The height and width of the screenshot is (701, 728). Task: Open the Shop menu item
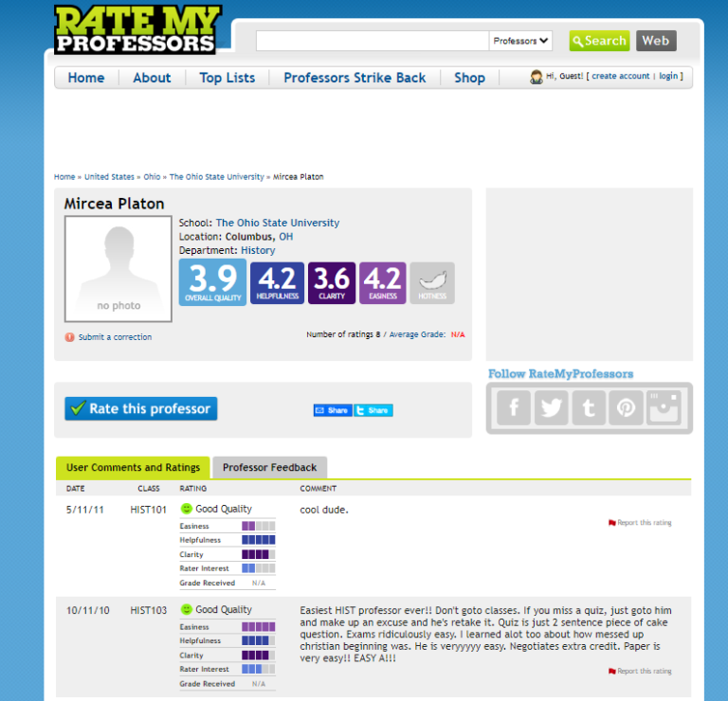pyautogui.click(x=469, y=78)
